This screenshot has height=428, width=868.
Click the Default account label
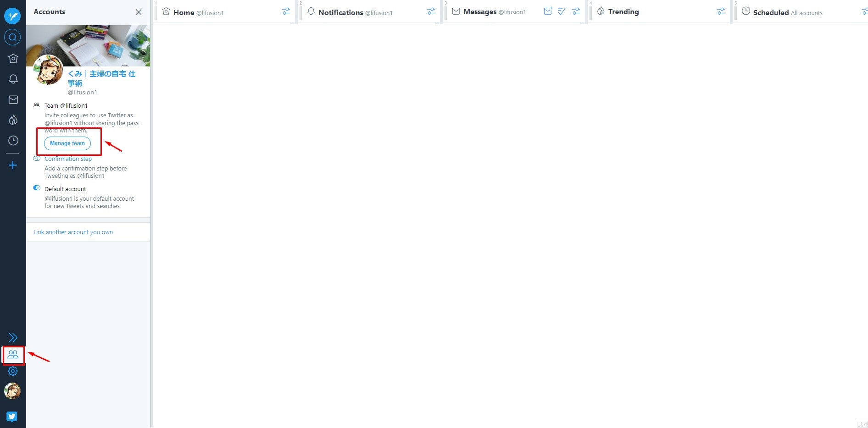click(65, 189)
